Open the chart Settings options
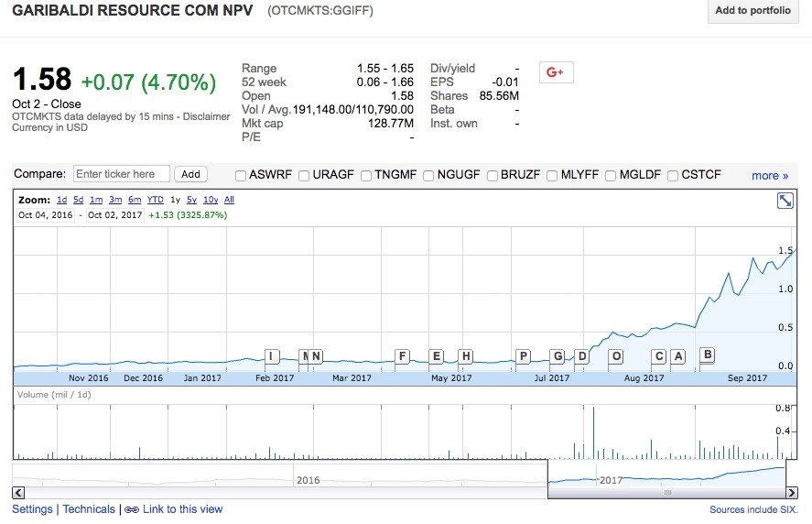Image resolution: width=812 pixels, height=524 pixels. 32,509
